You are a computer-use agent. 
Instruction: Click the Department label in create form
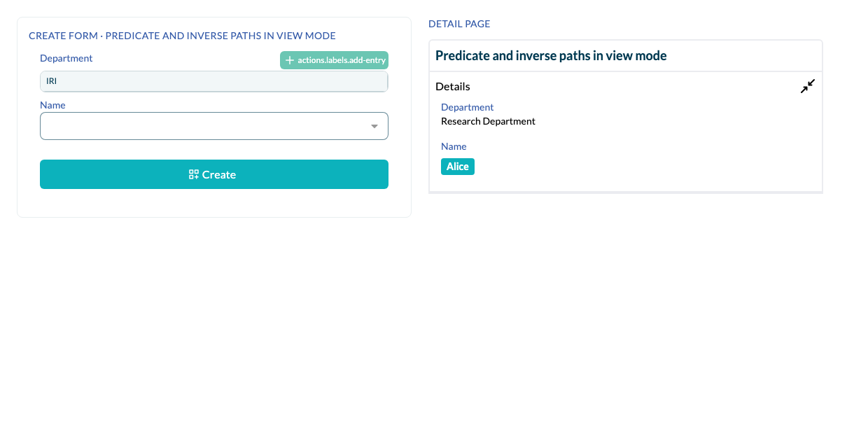66,58
